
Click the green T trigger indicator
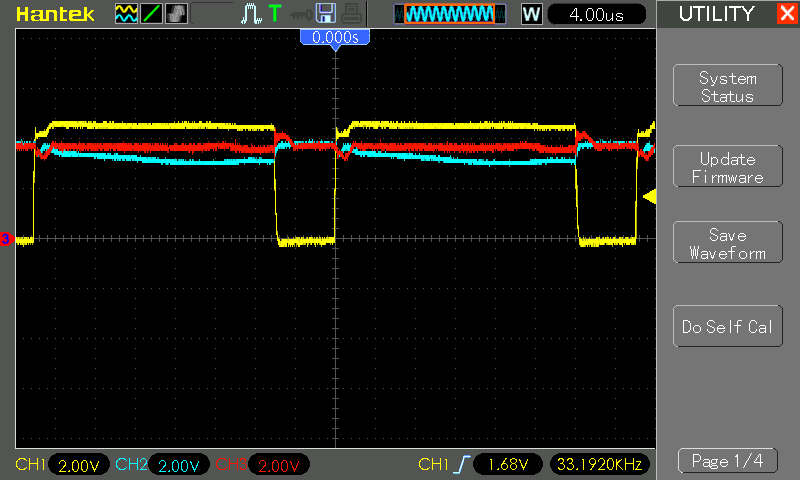[x=274, y=14]
